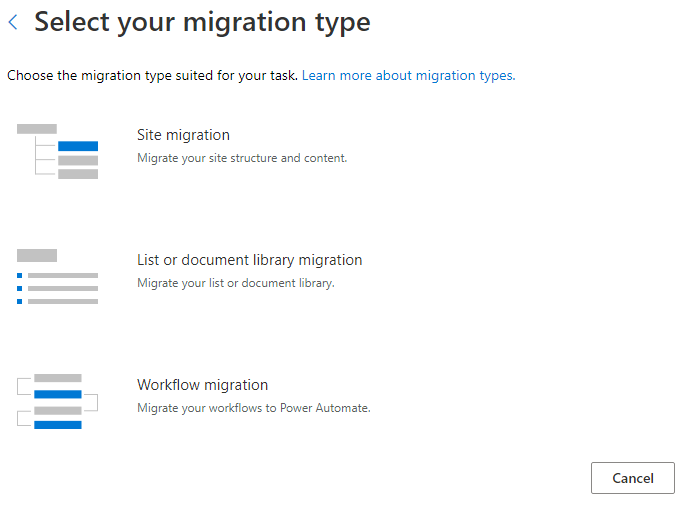Open Learn more about migration types link
The image size is (693, 505).
[x=408, y=76]
